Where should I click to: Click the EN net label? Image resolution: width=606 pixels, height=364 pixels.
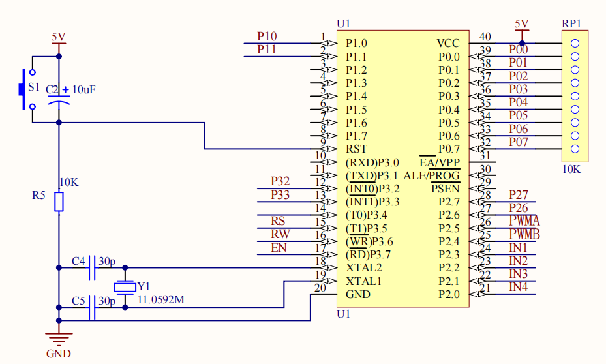pos(279,248)
